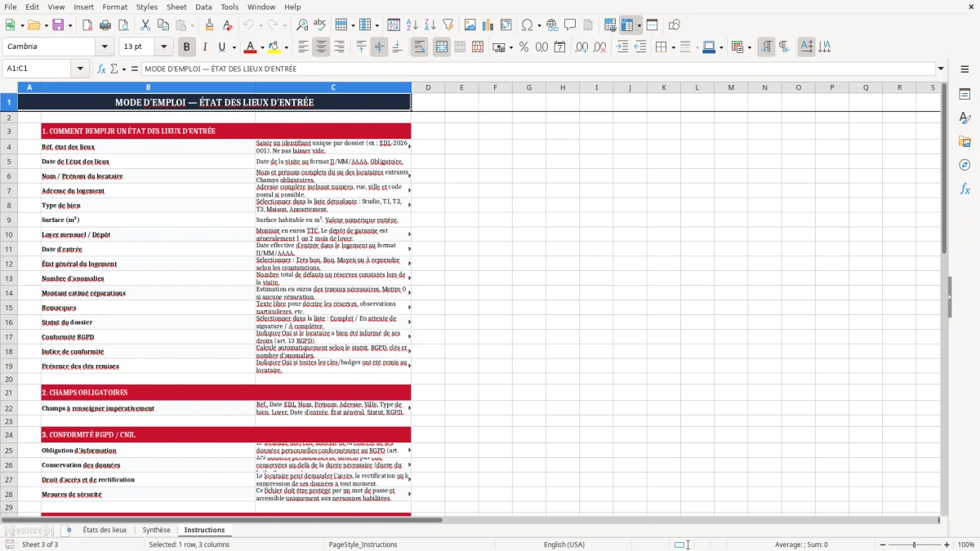The image size is (980, 551).
Task: Toggle Wrap Text
Action: click(x=419, y=47)
